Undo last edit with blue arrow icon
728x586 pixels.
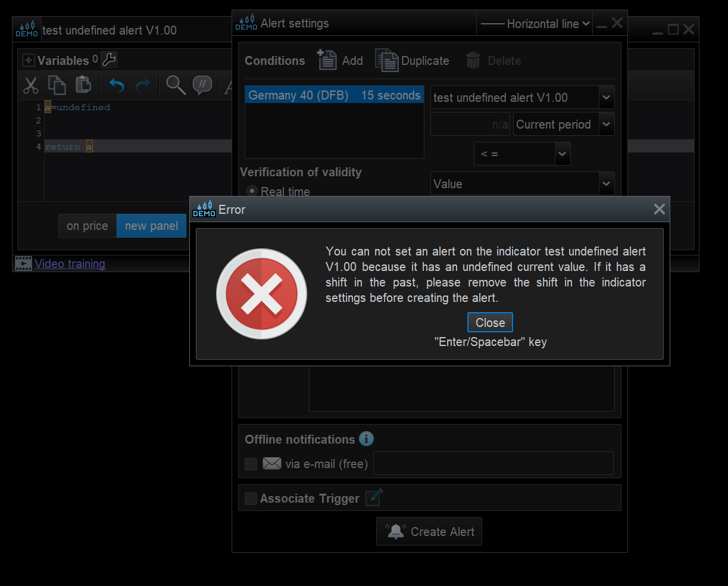point(117,86)
